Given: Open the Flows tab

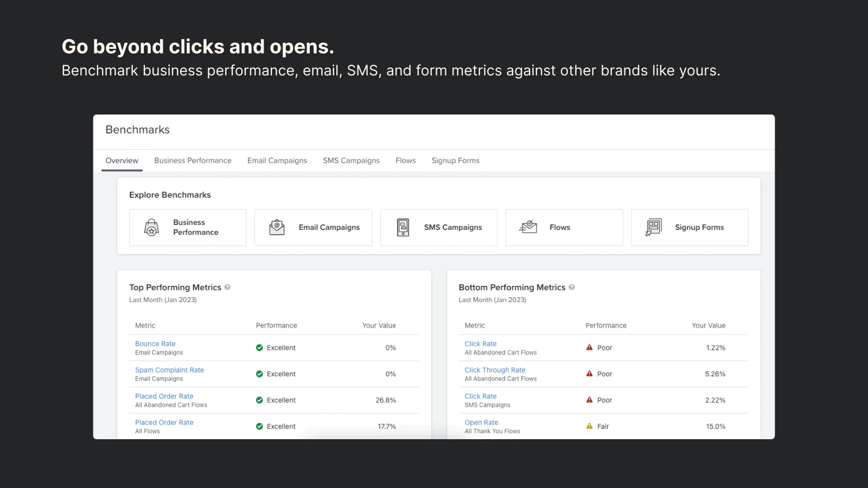Looking at the screenshot, I should point(405,160).
